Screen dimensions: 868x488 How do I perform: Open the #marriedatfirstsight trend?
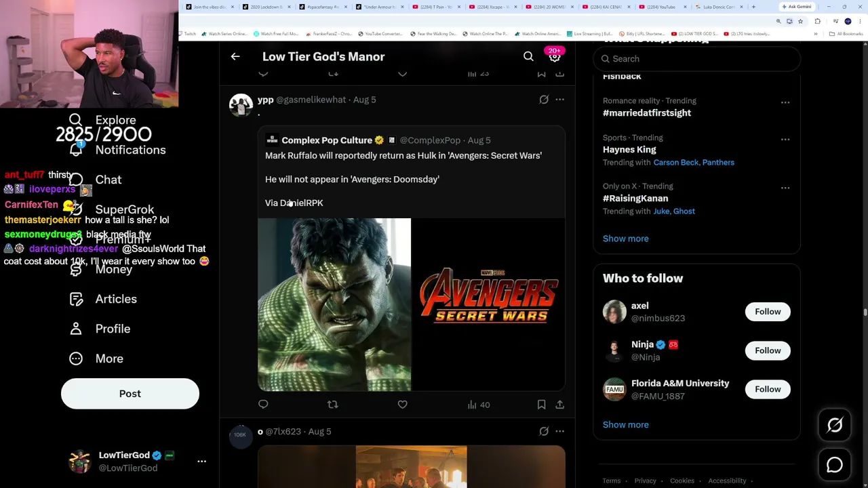click(647, 113)
